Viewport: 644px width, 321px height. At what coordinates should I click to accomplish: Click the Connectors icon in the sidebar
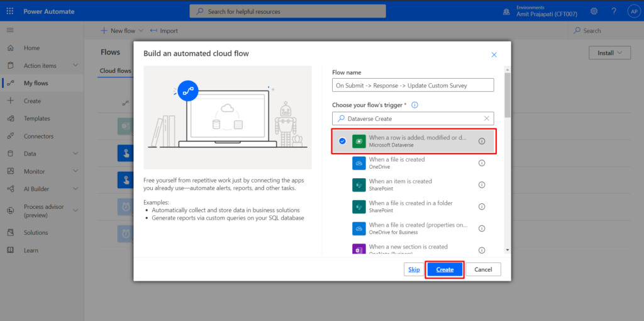11,136
